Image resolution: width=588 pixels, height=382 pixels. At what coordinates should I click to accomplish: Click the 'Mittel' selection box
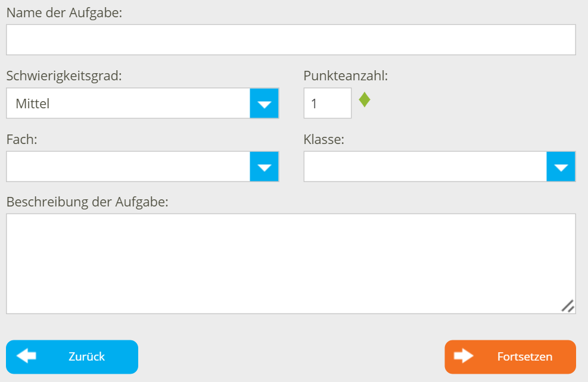click(128, 104)
